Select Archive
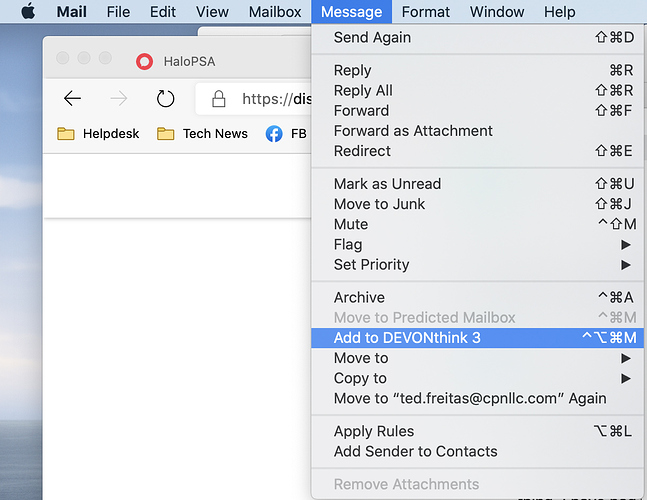The image size is (647, 500). click(x=477, y=297)
